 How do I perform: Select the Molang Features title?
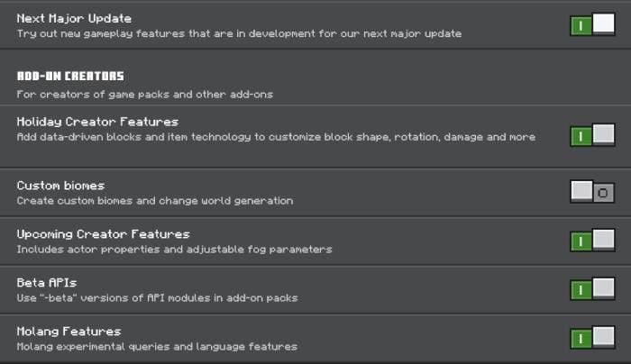point(69,332)
